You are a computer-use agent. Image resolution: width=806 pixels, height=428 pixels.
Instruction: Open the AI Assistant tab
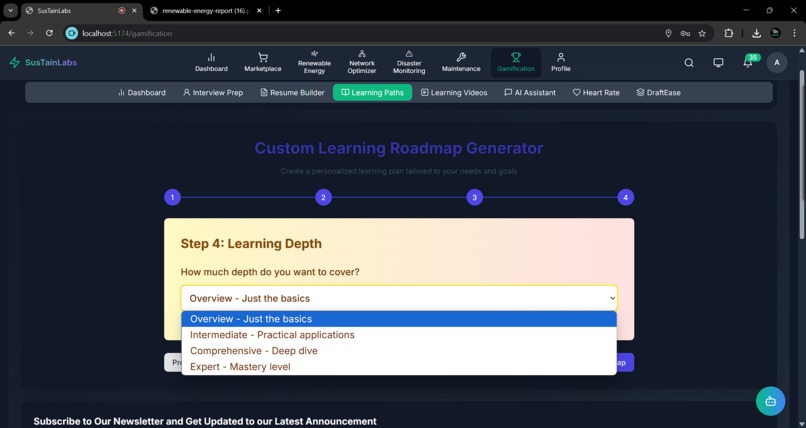530,92
